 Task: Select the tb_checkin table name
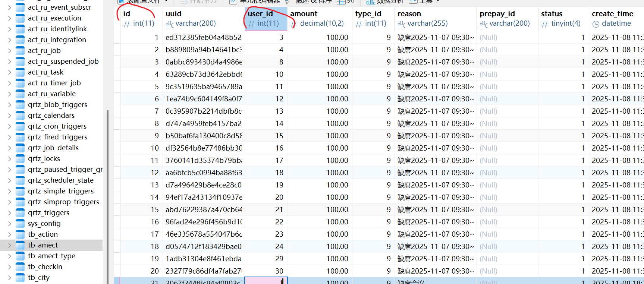(x=45, y=267)
